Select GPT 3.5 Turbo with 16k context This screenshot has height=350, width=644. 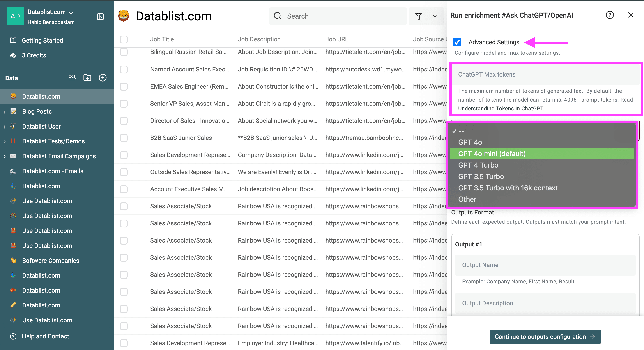point(542,188)
